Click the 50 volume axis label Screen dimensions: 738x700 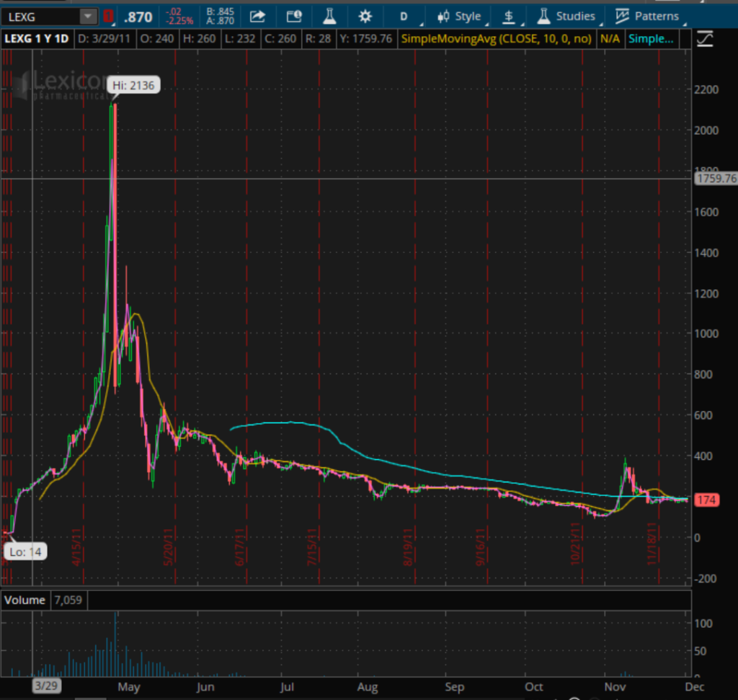click(700, 651)
